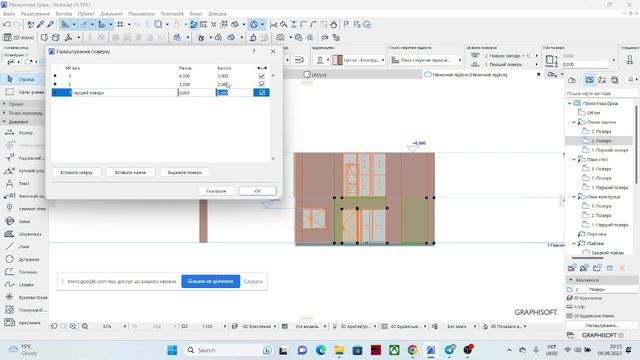
Task: Click the wall structure color swatch in the info box
Action: [x=337, y=60]
